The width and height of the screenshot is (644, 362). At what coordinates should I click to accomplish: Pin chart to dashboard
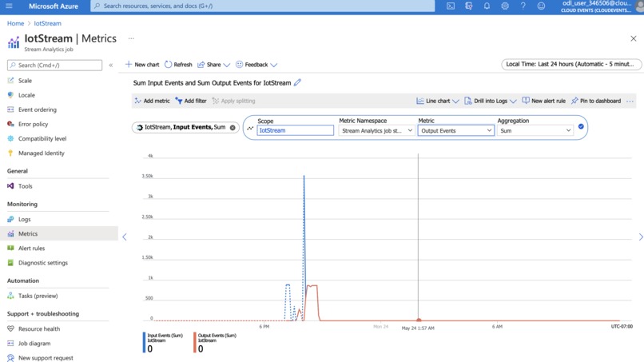tap(596, 101)
